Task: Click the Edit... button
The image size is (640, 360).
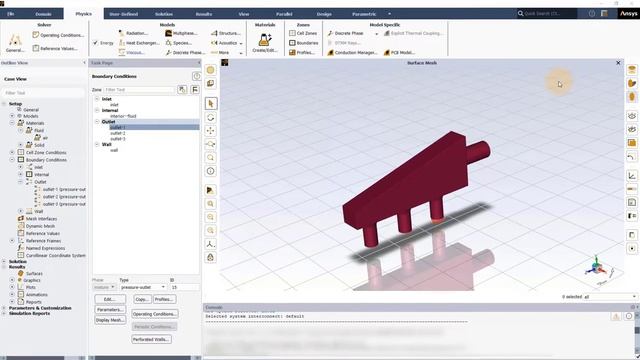Action: 110,299
